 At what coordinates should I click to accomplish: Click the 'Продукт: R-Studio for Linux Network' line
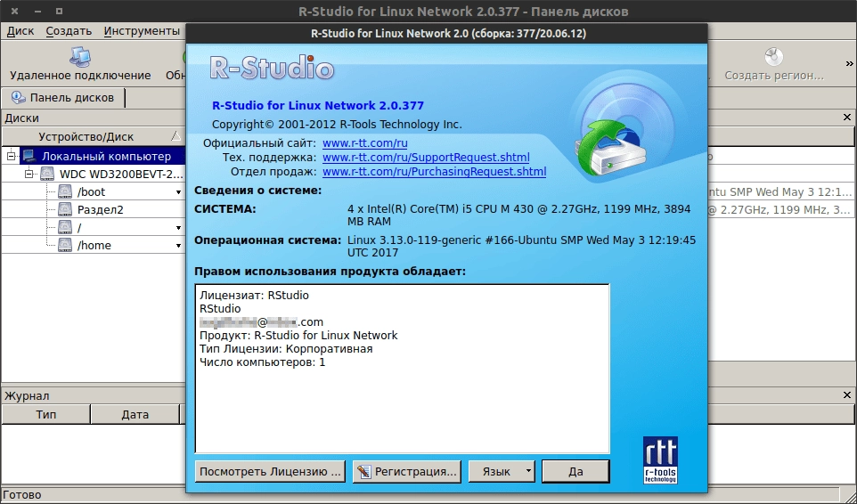[298, 336]
